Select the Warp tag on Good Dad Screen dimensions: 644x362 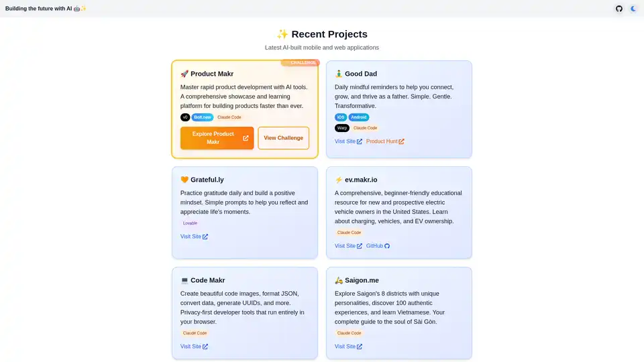point(341,128)
